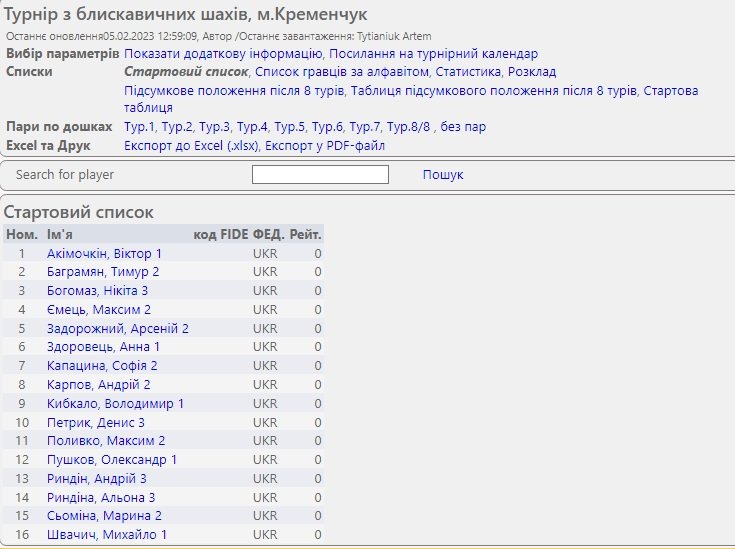Viewport: 735px width, 549px height.
Task: Click the 'без пар' link
Action: (469, 127)
